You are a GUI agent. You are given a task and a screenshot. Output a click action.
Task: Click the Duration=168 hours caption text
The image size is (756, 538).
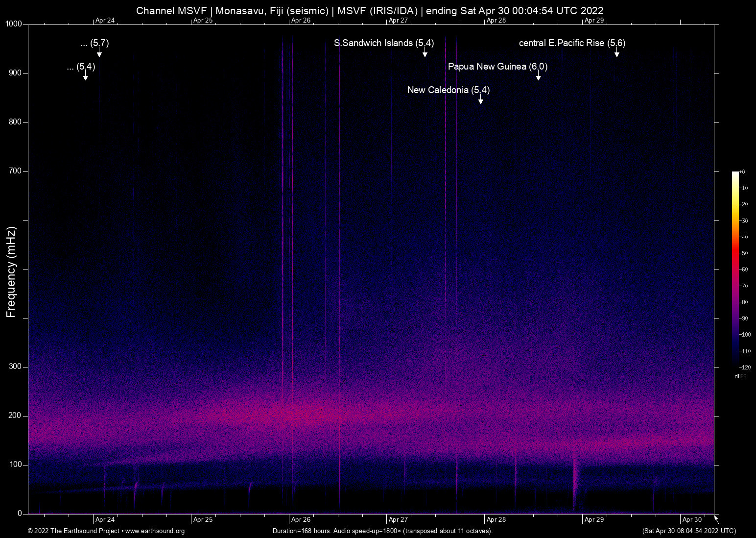tap(301, 531)
